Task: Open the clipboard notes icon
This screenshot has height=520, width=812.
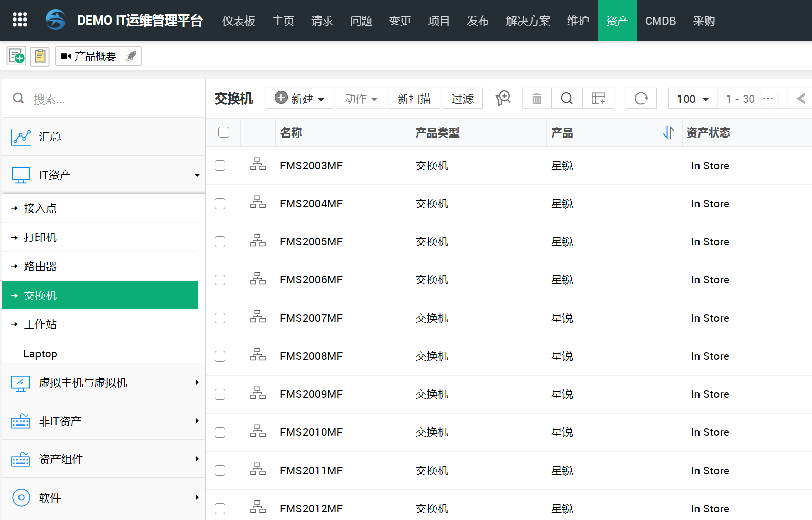Action: tap(40, 56)
